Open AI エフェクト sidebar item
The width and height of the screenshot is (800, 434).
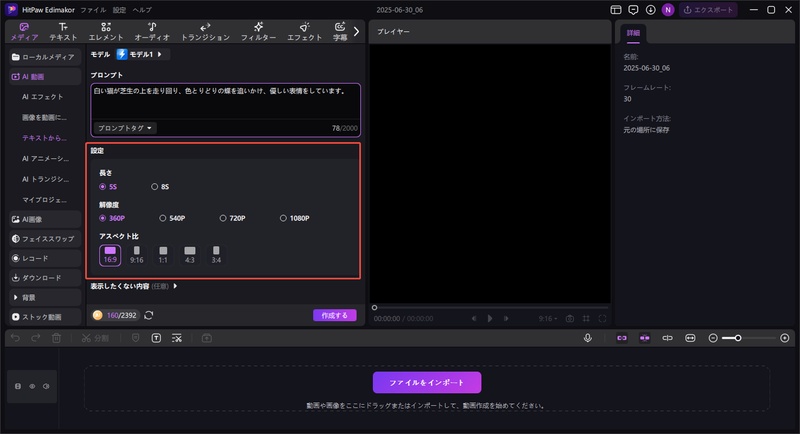43,97
